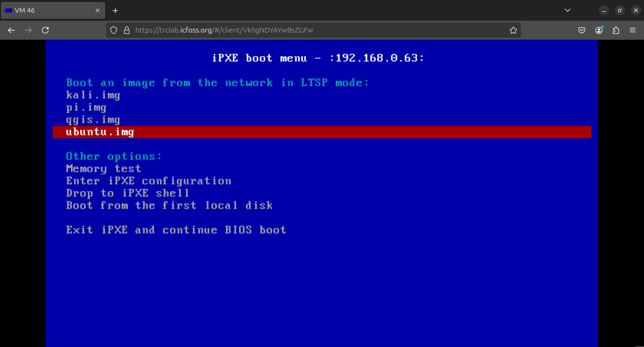Click the trclab.icfoss.org address bar
The height and width of the screenshot is (347, 644).
point(314,30)
